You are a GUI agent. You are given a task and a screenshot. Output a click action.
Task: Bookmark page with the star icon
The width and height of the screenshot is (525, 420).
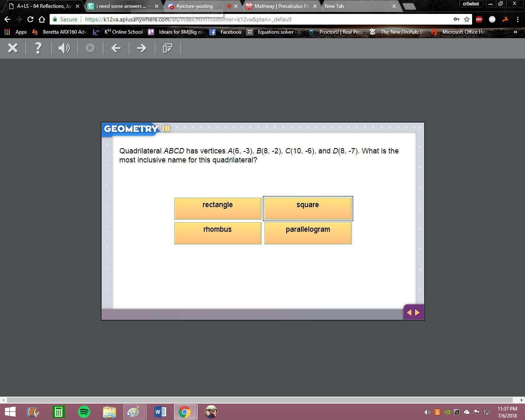(467, 19)
